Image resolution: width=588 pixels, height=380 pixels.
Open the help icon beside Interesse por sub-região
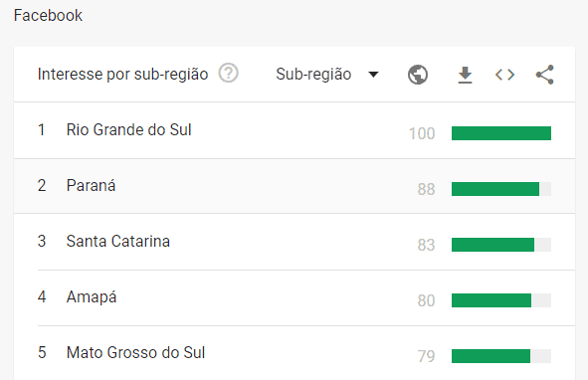[x=229, y=74]
